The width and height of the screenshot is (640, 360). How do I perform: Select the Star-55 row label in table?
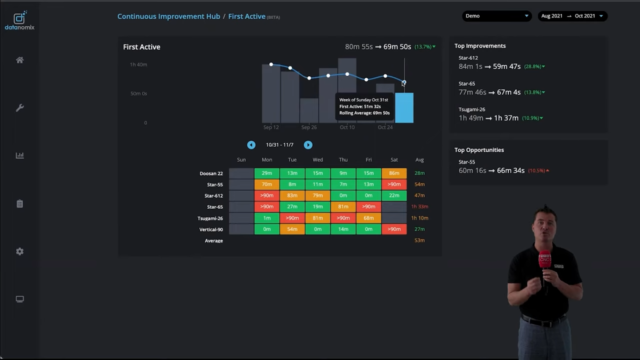(x=215, y=184)
